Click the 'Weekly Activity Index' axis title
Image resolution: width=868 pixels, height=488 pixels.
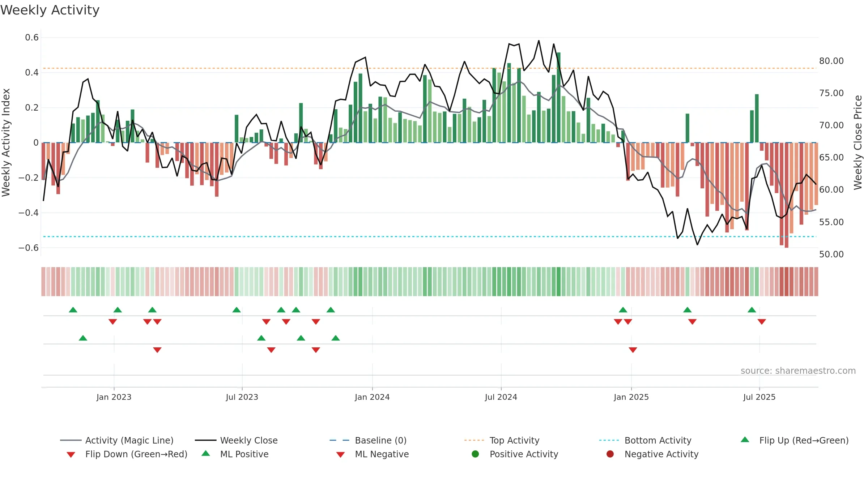(6, 142)
